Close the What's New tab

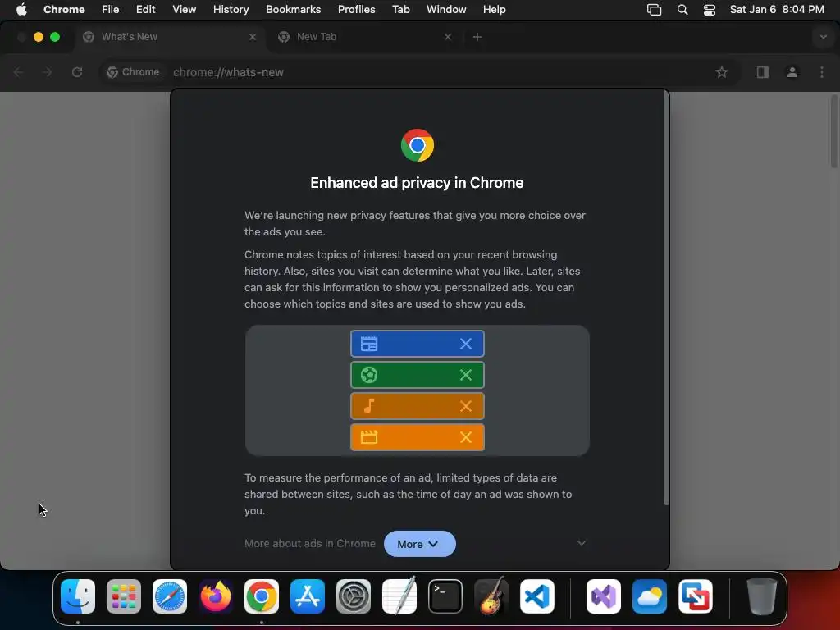(253, 37)
